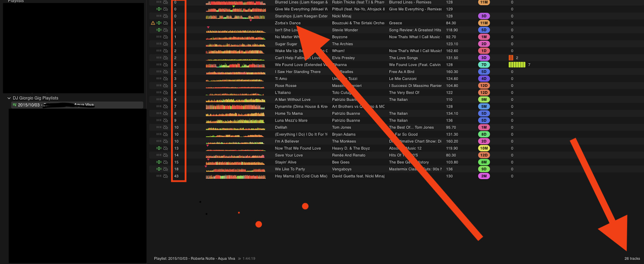Select the track title Zorba's Dance

[x=288, y=23]
